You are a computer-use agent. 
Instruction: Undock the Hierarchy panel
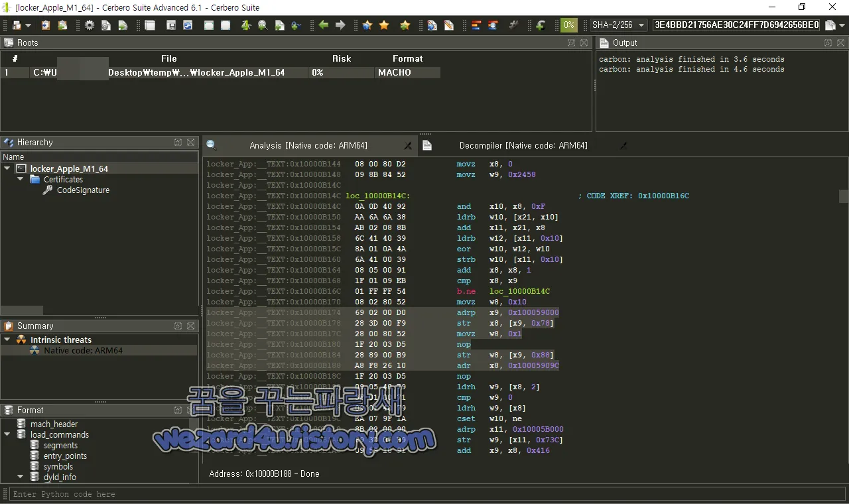point(178,142)
